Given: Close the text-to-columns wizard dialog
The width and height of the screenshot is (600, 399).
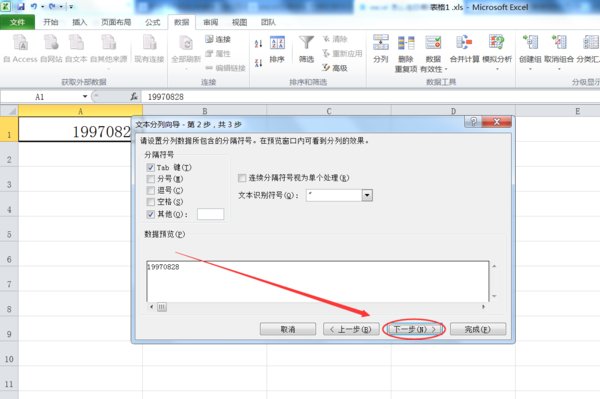Looking at the screenshot, I should pos(497,122).
